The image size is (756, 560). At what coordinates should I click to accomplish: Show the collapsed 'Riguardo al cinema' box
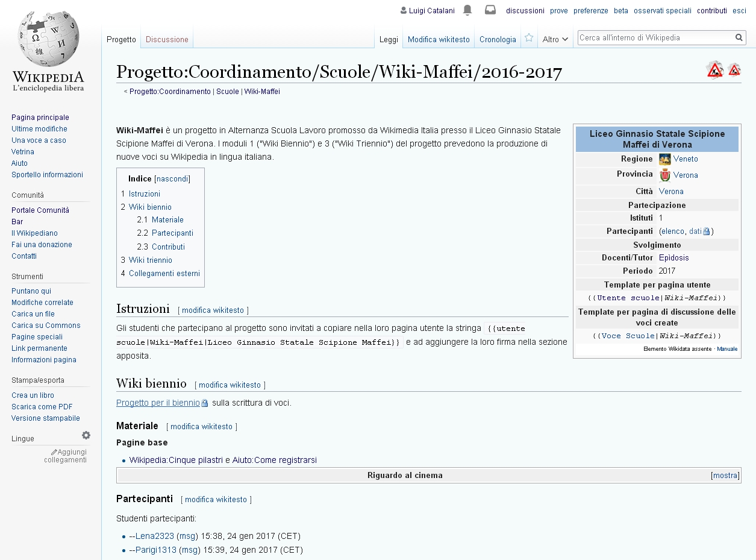tap(725, 476)
